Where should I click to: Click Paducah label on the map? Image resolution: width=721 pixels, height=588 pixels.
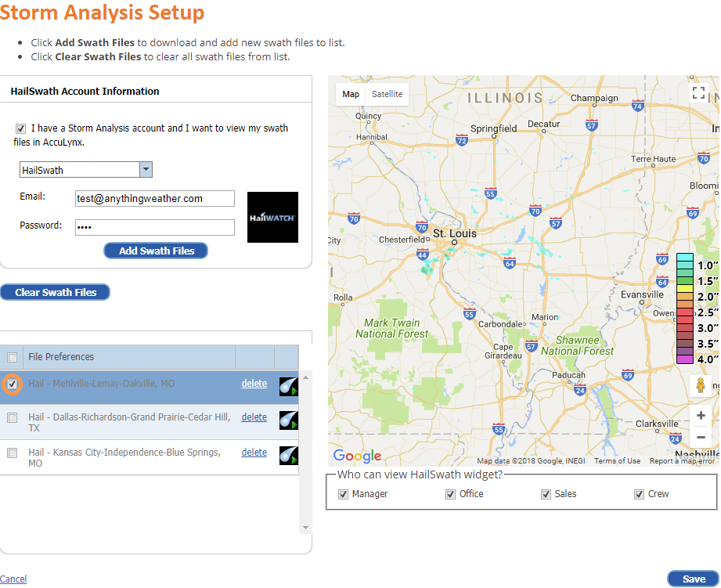point(568,375)
